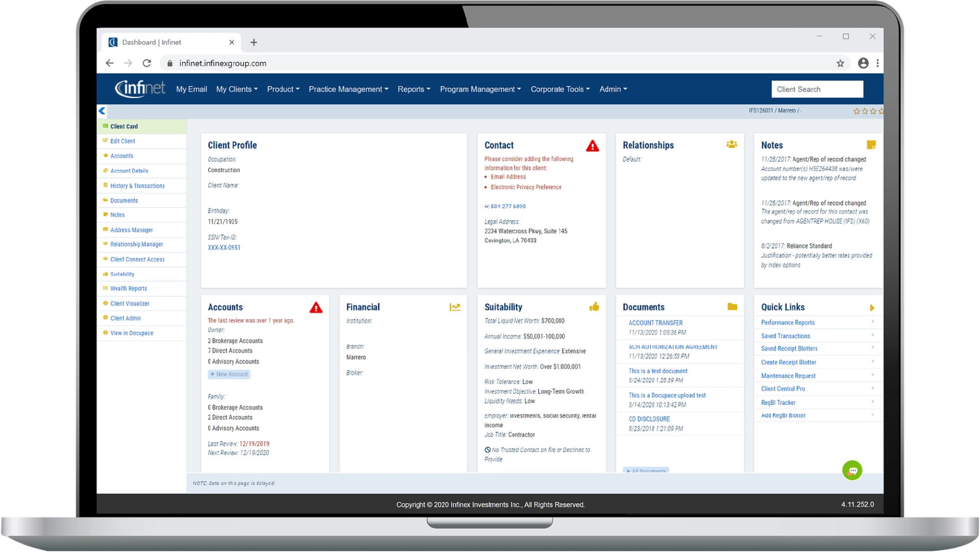
Task: Open RegBI Tracker quick link
Action: (778, 402)
